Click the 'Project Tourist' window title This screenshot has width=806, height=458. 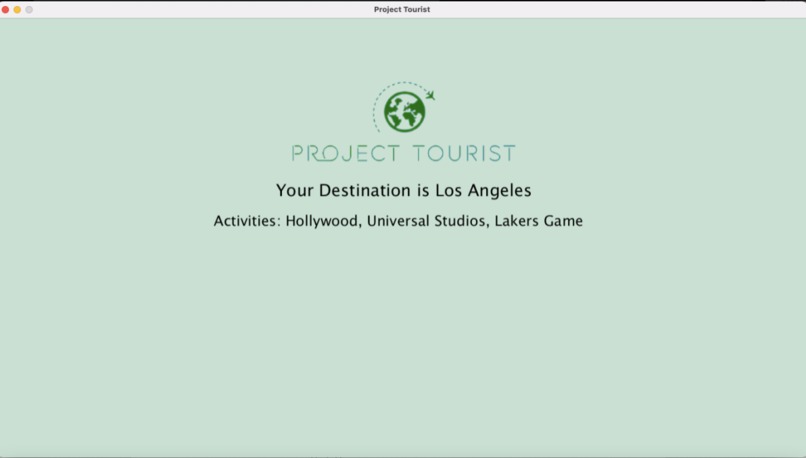pos(402,9)
